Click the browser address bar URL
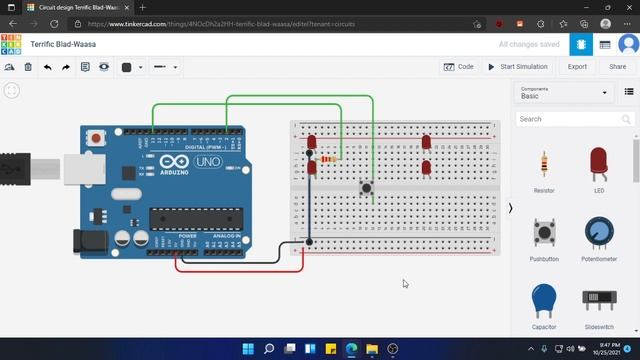The image size is (640, 360). [221, 24]
